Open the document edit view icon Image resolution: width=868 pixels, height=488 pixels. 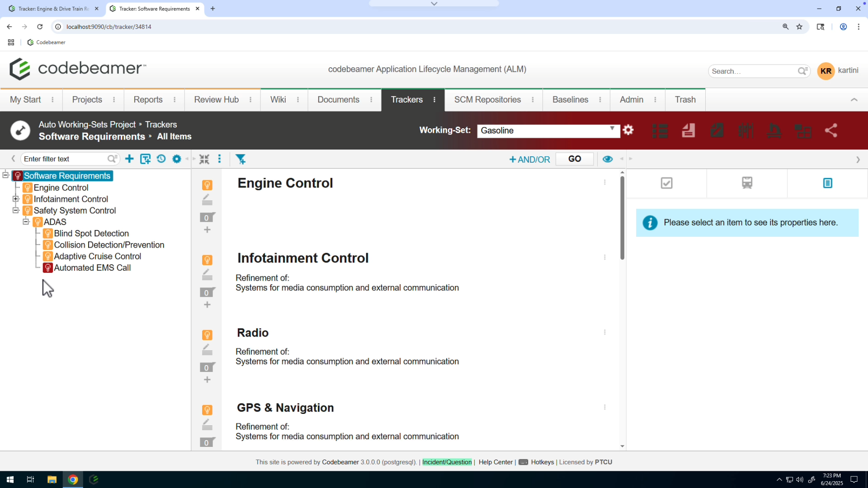tap(717, 131)
